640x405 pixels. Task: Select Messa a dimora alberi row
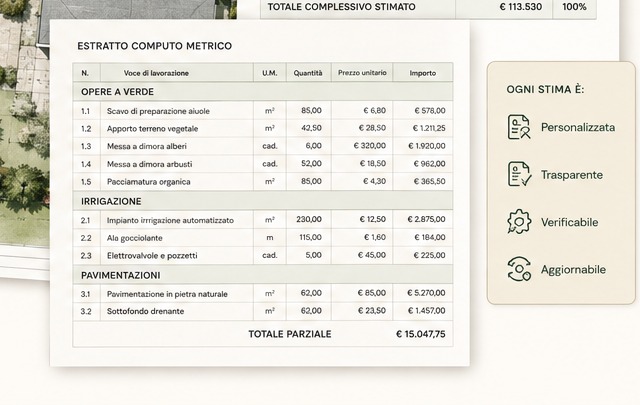(x=263, y=146)
